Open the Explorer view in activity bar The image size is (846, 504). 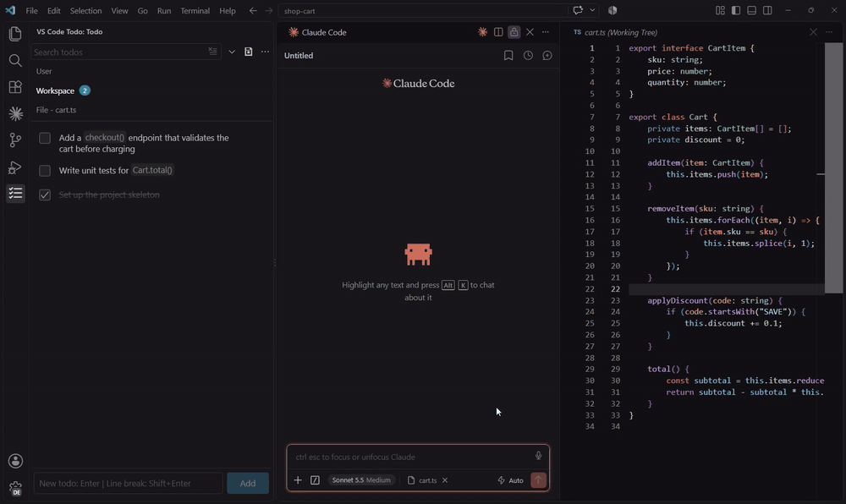[x=15, y=34]
